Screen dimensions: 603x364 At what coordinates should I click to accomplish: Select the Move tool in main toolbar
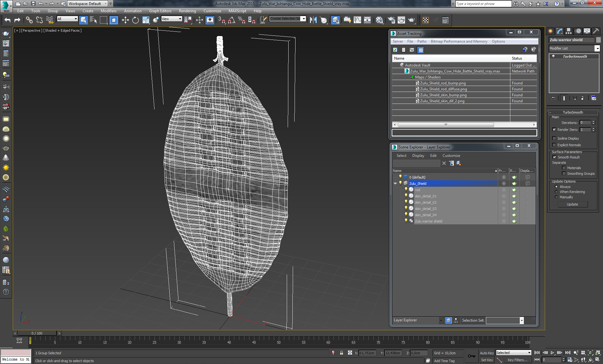125,20
